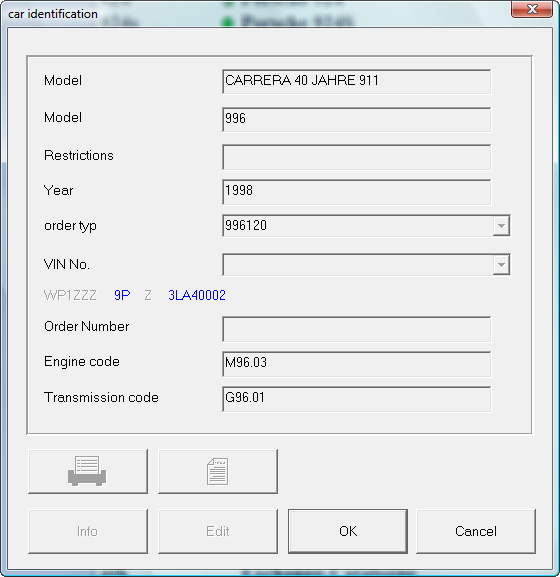Click the Cancel button
Viewport: 560px width, 577px height.
[476, 531]
